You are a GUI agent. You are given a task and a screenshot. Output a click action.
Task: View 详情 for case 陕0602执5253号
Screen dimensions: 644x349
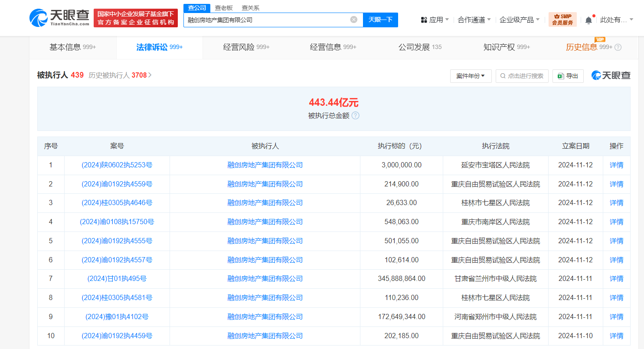[x=616, y=165]
